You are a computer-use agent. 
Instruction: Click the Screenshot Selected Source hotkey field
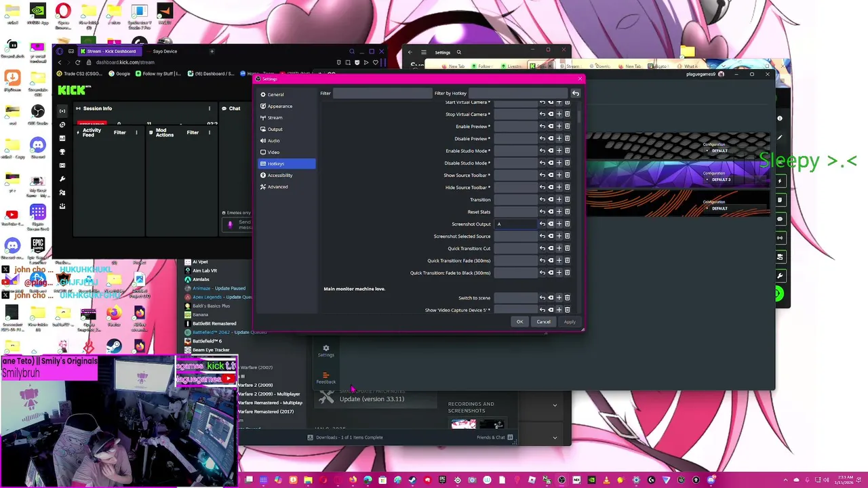click(x=515, y=236)
